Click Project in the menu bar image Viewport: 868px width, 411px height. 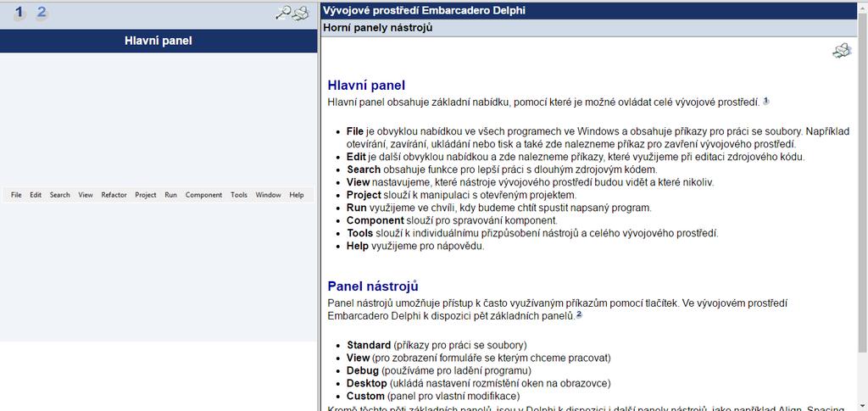146,195
